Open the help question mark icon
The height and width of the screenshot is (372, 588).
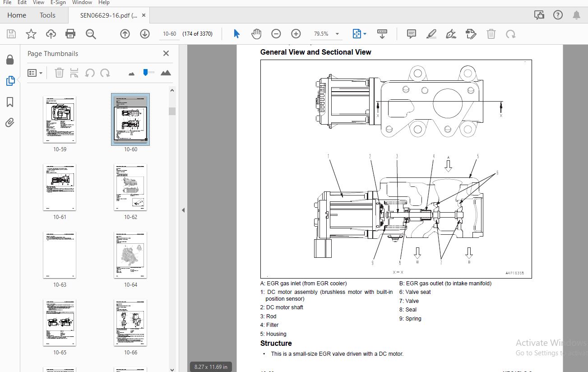[558, 15]
